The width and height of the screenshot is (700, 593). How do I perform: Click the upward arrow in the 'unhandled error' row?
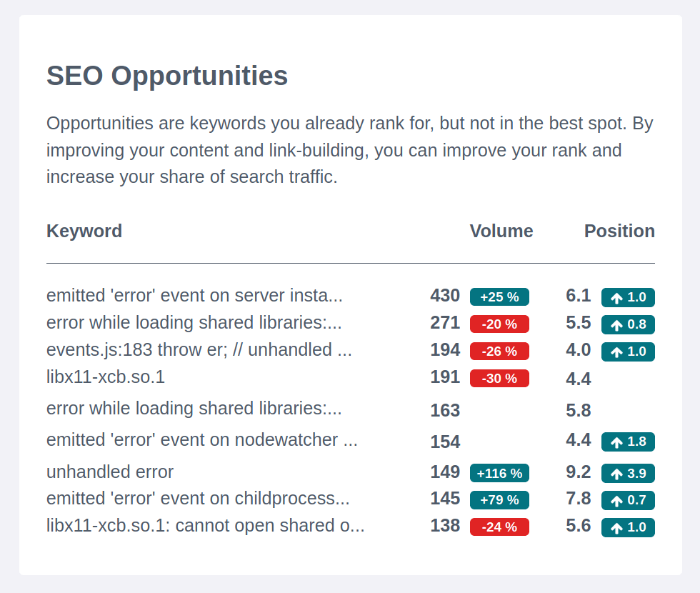617,473
